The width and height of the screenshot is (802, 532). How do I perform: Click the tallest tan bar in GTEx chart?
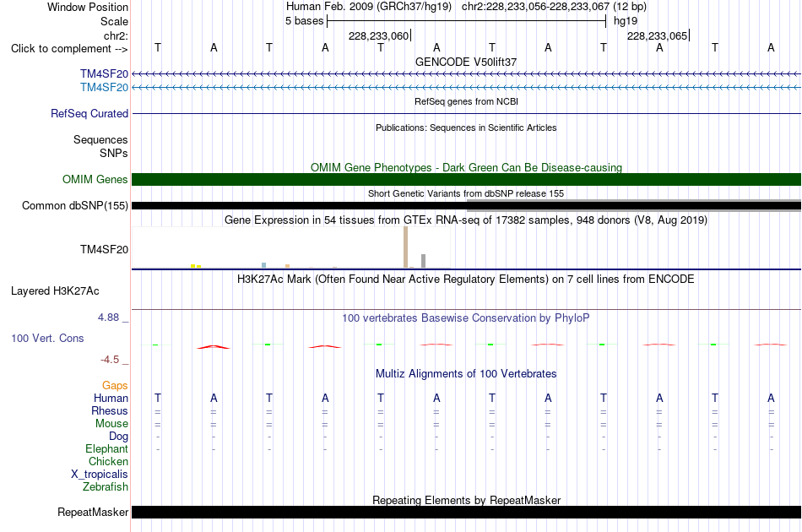click(405, 247)
